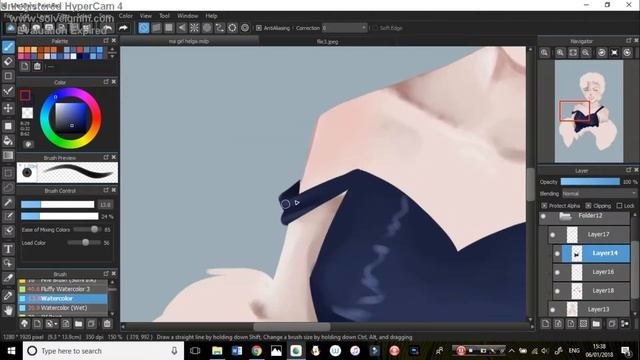Open the Window menu
Viewport: 640px width, 360px height.
(188, 16)
